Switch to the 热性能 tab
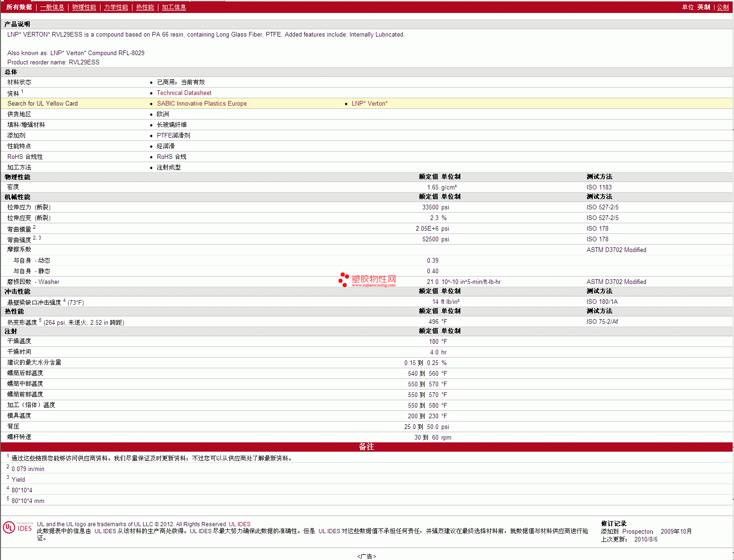The image size is (734, 560). 145,7
